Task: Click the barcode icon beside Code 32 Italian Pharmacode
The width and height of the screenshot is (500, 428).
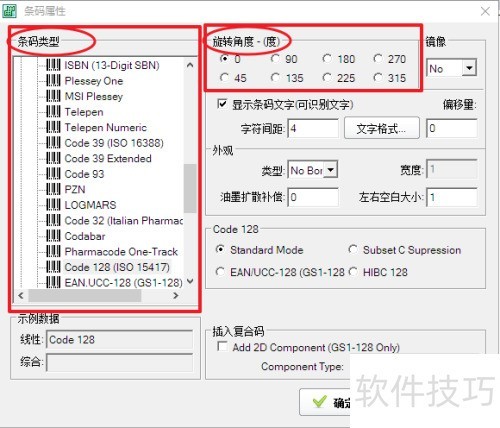Action: [53, 220]
